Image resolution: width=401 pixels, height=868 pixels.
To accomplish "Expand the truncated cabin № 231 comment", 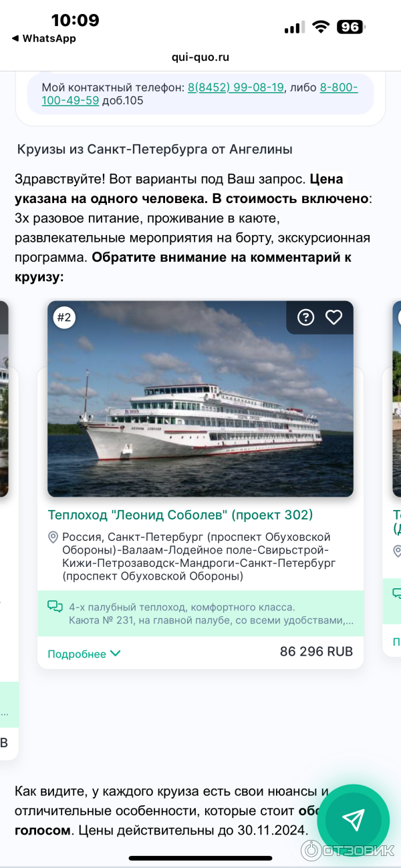I will (211, 620).
